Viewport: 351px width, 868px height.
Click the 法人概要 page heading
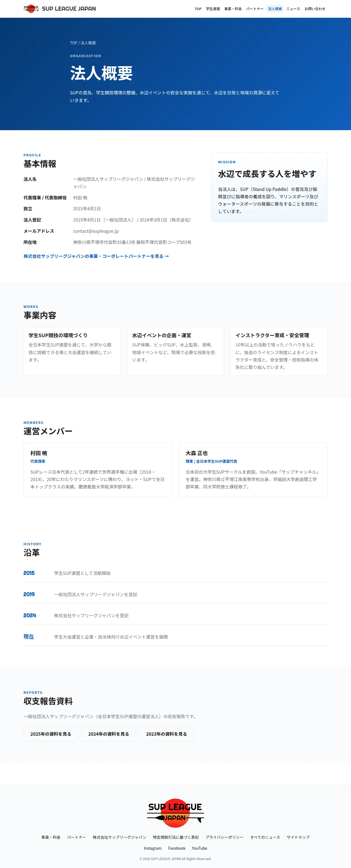(101, 73)
